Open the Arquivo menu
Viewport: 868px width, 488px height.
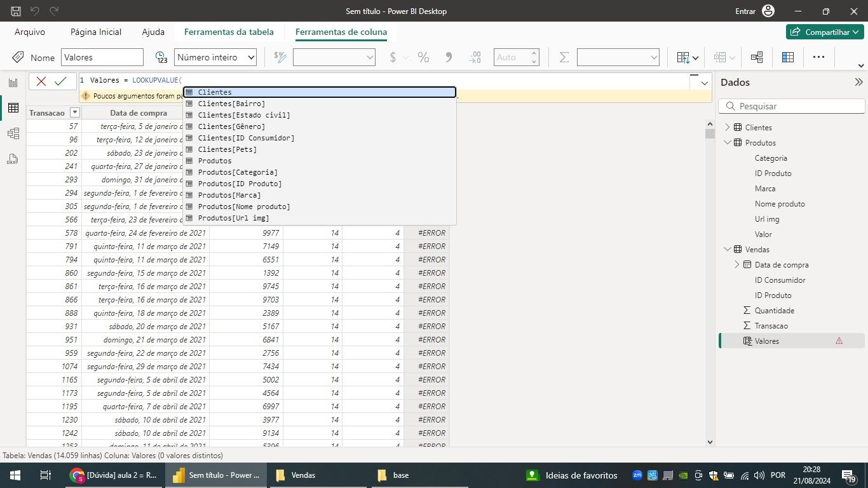[x=30, y=32]
